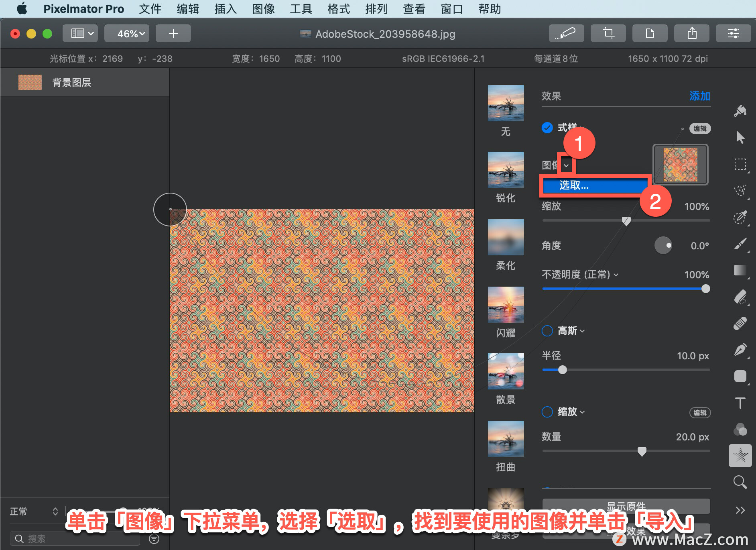The width and height of the screenshot is (756, 550).
Task: Select the Paint brush tool
Action: point(740,244)
